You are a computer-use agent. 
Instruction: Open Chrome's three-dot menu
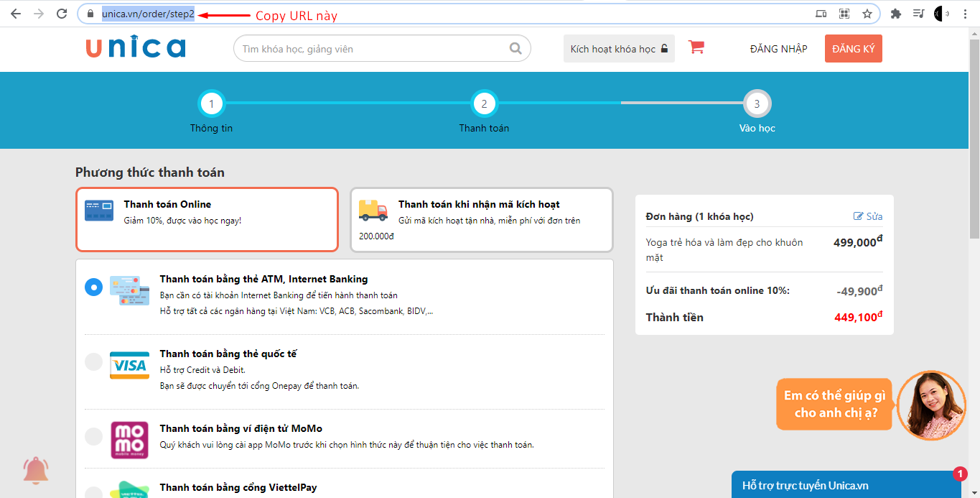(966, 14)
